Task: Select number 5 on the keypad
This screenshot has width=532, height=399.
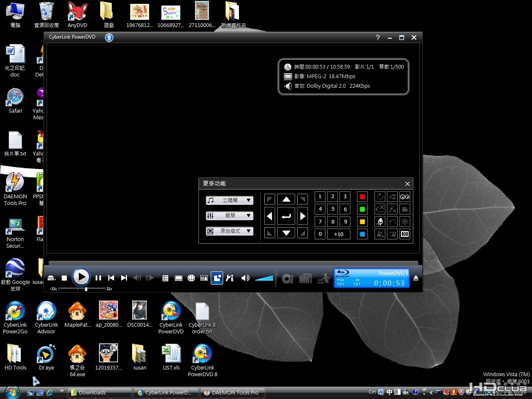Action: [333, 209]
